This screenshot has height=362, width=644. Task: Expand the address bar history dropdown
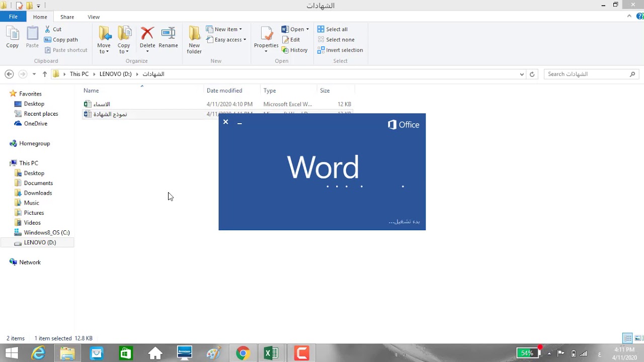click(x=522, y=74)
